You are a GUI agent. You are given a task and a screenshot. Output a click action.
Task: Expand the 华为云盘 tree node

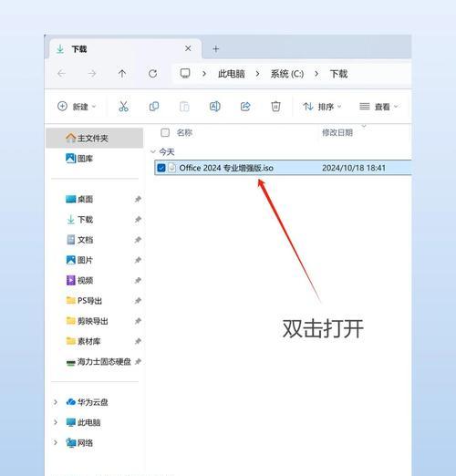tap(56, 402)
